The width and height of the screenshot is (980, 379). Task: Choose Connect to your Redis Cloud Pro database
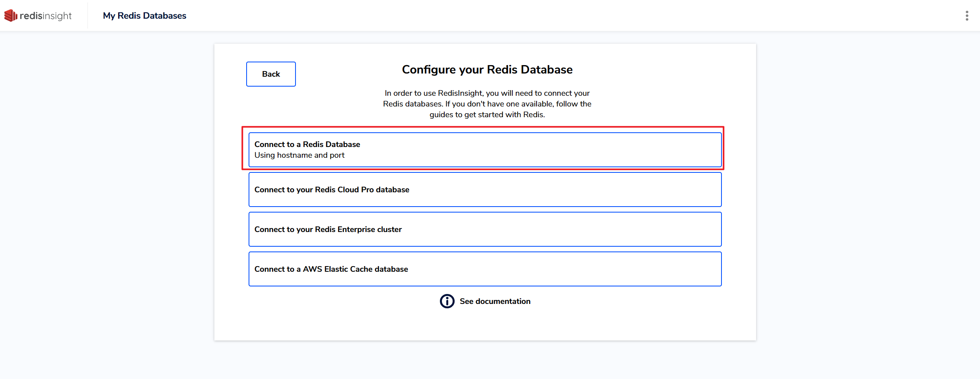[x=485, y=189]
